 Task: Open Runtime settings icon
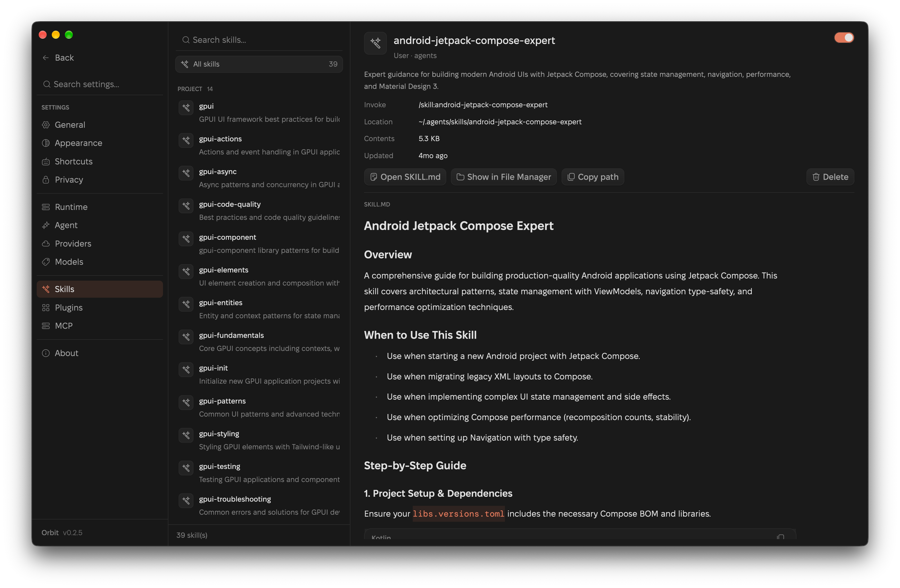(x=46, y=207)
